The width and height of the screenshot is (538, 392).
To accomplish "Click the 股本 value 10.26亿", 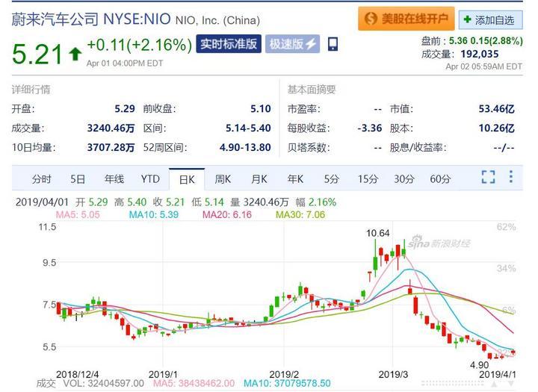I will coord(496,128).
